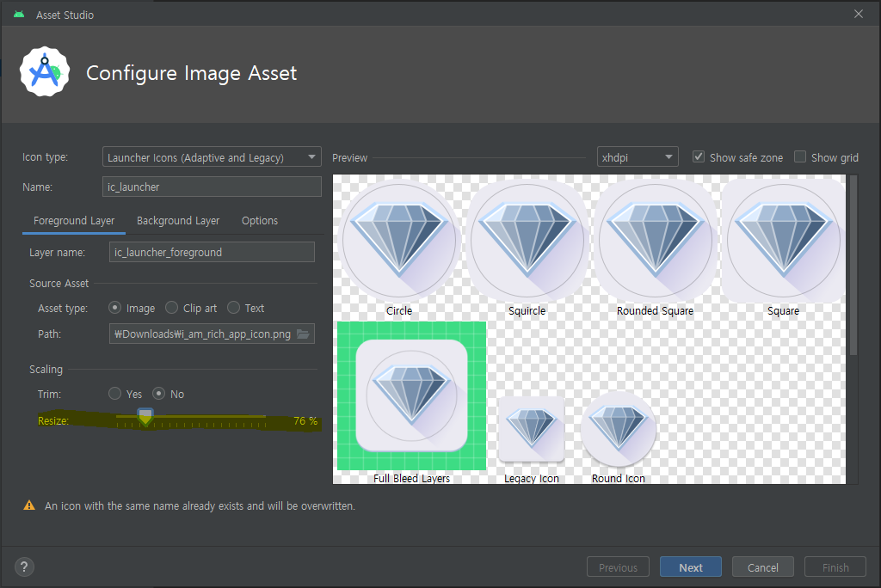The width and height of the screenshot is (881, 588).
Task: Click the Scaling section label
Action: pos(46,370)
